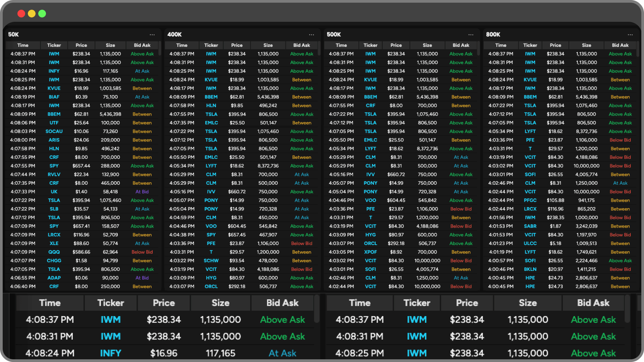Viewport: 644px width, 362px height.
Task: Select SCHW ticker in 400K panel
Action: point(211,261)
